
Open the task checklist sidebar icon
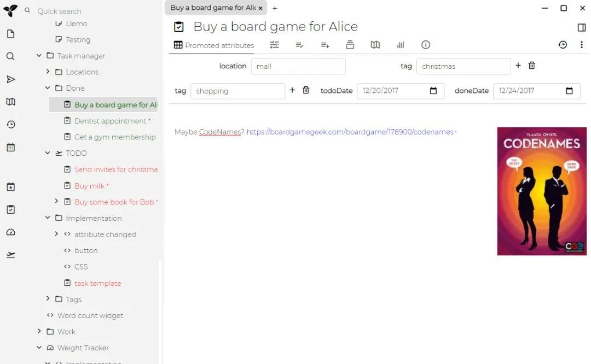click(x=10, y=209)
